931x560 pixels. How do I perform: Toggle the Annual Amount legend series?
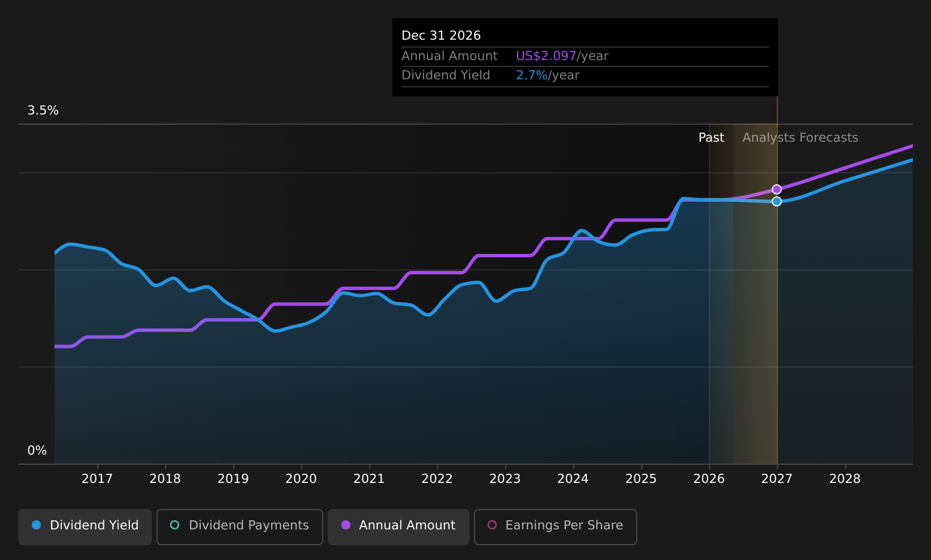pos(398,527)
